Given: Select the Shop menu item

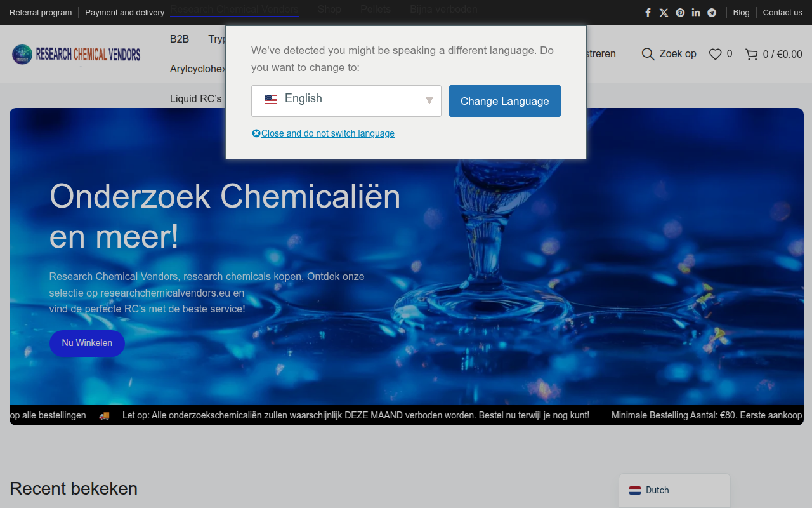Looking at the screenshot, I should coord(329,10).
